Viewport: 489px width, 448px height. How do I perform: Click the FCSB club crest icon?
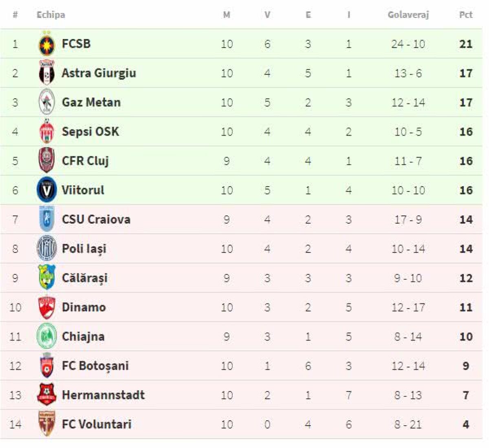47,44
